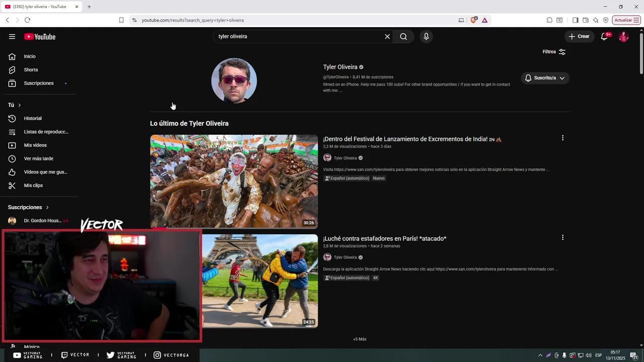Expand the +5 Más videos link
Viewport: 644px width, 362px height.
360,339
